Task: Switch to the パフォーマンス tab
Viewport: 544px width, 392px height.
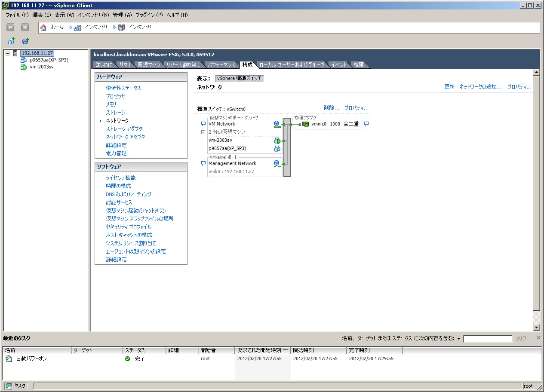Action: coord(222,65)
